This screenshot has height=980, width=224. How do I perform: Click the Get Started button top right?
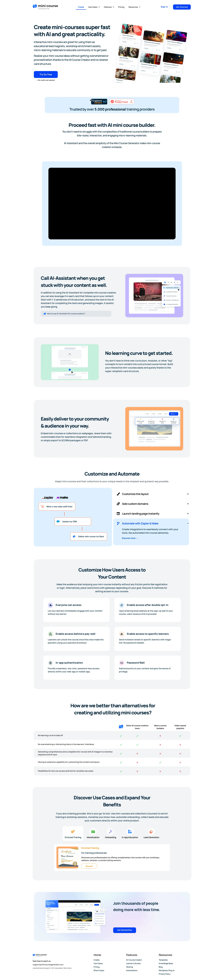click(x=189, y=6)
